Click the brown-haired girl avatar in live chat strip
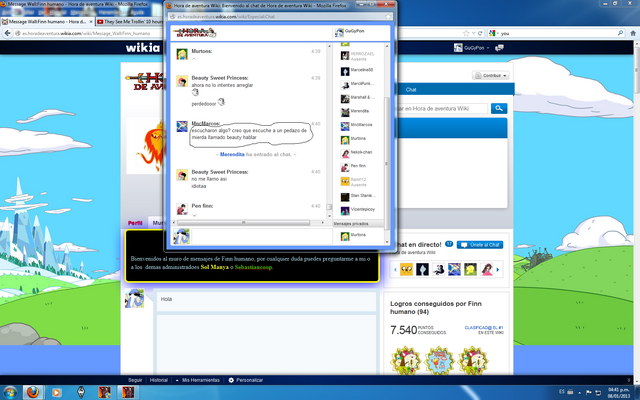 coord(487,269)
